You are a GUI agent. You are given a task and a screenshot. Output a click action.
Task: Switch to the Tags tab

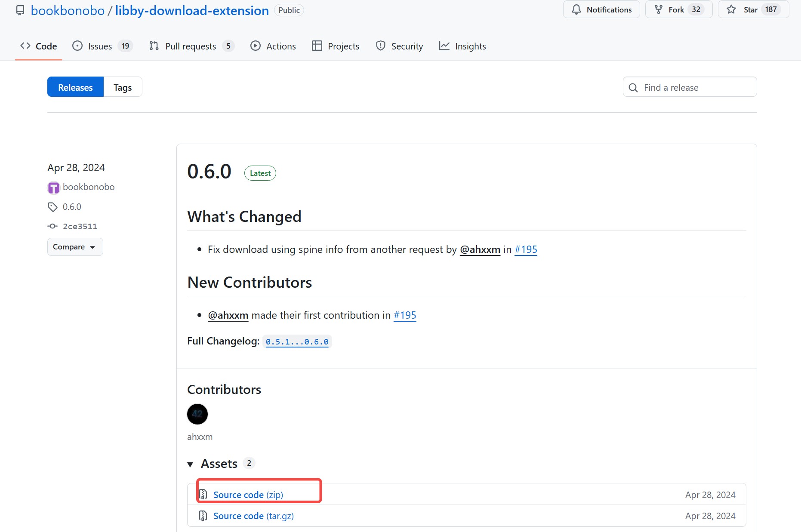123,87
